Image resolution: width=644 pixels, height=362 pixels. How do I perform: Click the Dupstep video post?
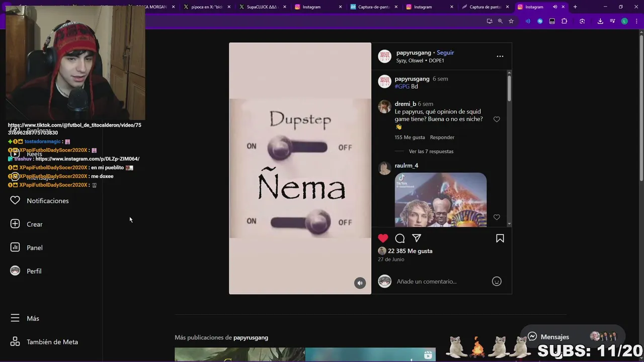tap(300, 168)
